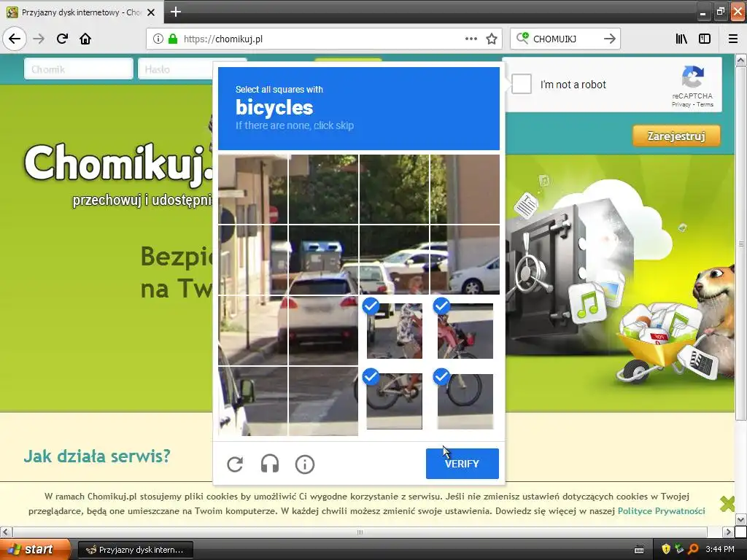Open the browser home page
This screenshot has height=560, width=747.
85,39
